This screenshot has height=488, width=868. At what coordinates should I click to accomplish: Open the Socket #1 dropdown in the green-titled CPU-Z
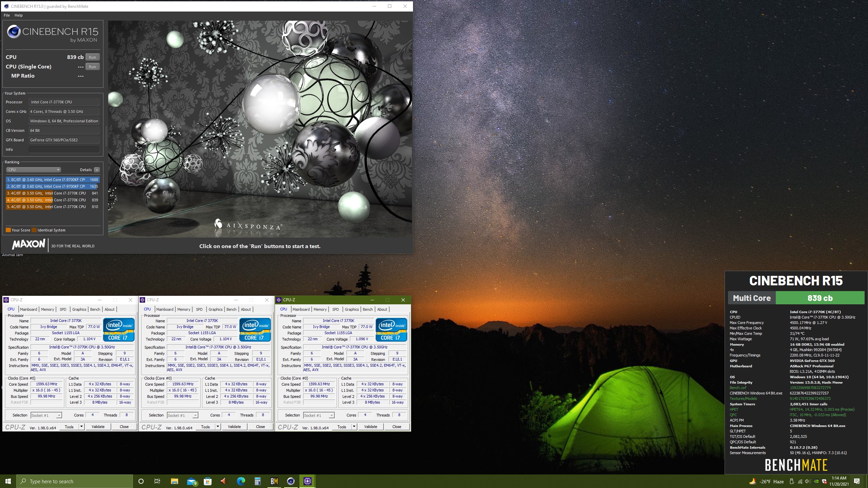click(319, 415)
